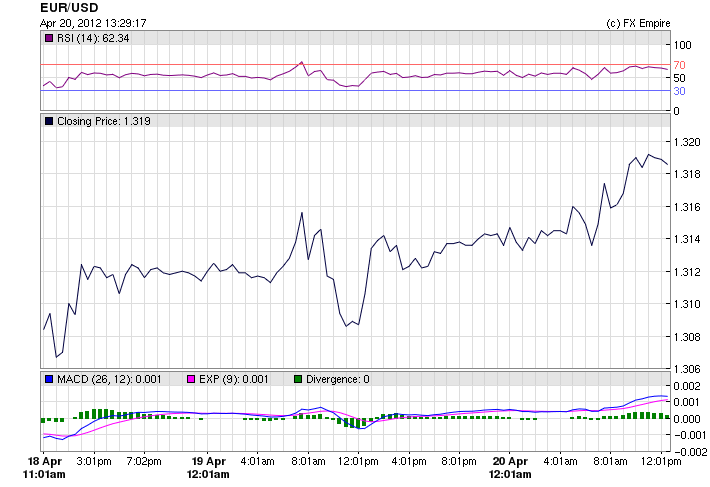Viewport: 710px width, 487px height.
Task: Click the blue 30 oversold level label
Action: 679,91
